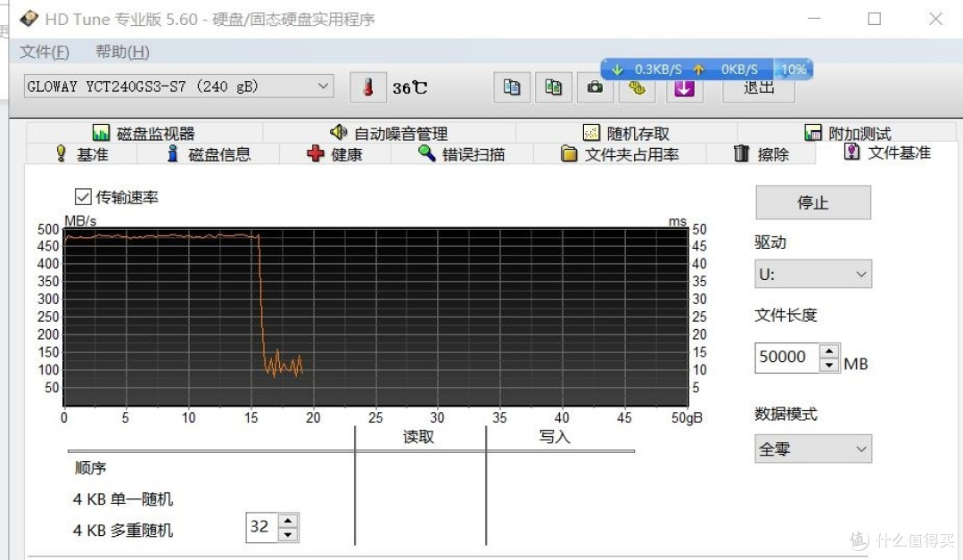The width and height of the screenshot is (963, 560).
Task: Click the queue depth 32 field
Action: click(x=261, y=527)
